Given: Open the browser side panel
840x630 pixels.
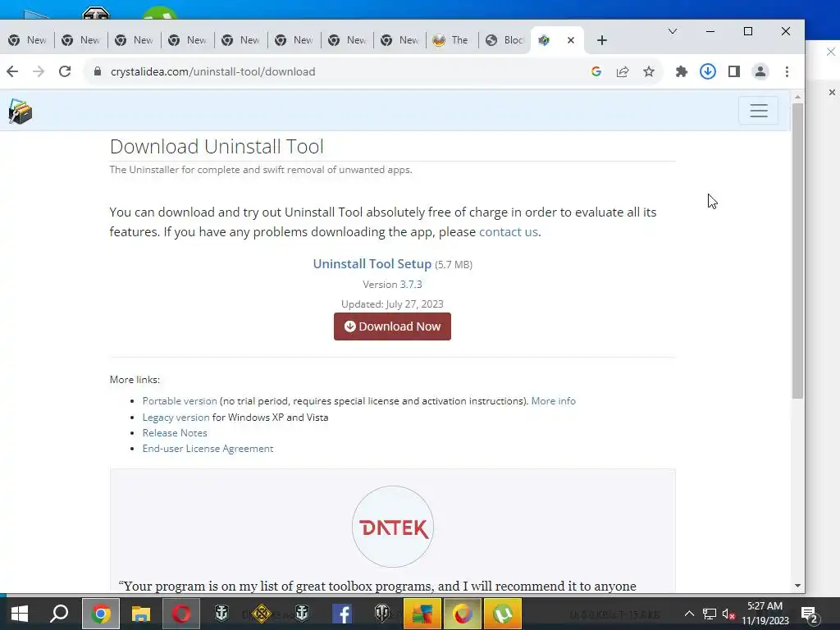Looking at the screenshot, I should tap(734, 71).
